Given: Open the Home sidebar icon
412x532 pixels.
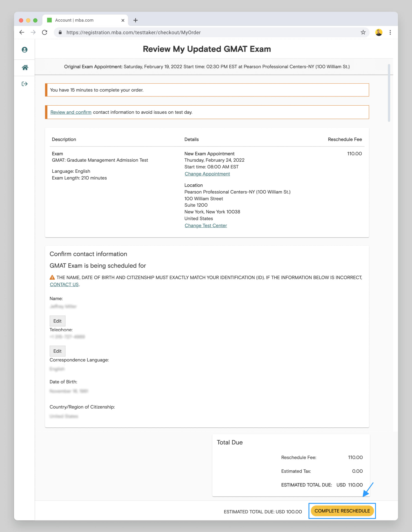Looking at the screenshot, I should [x=25, y=67].
